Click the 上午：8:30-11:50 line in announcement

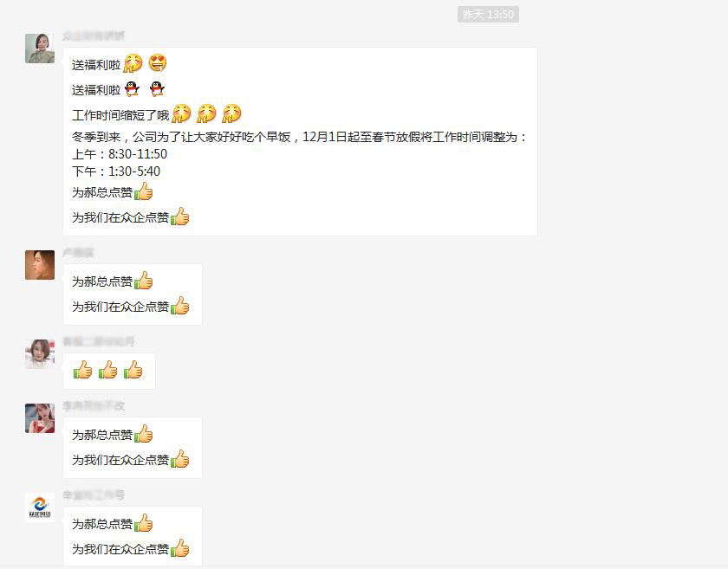[120, 153]
